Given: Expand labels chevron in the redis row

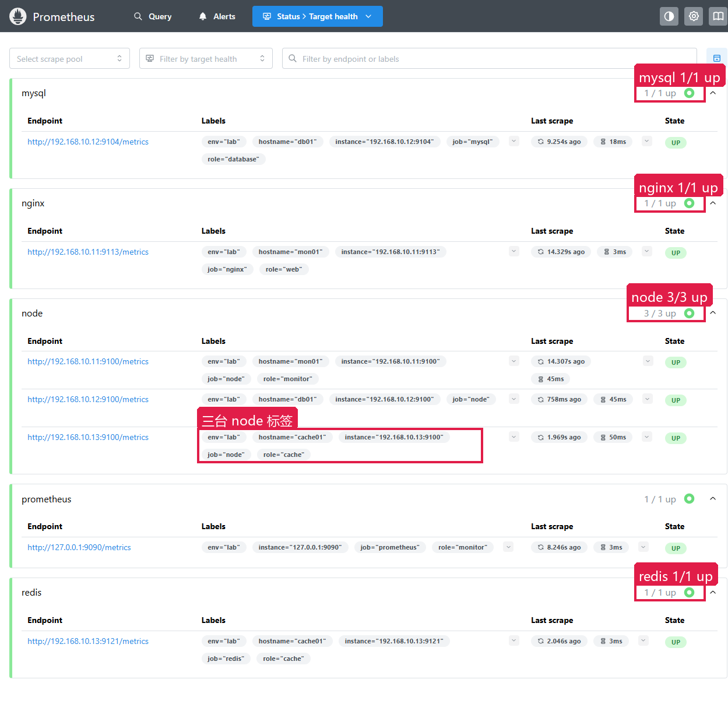Looking at the screenshot, I should (x=514, y=640).
